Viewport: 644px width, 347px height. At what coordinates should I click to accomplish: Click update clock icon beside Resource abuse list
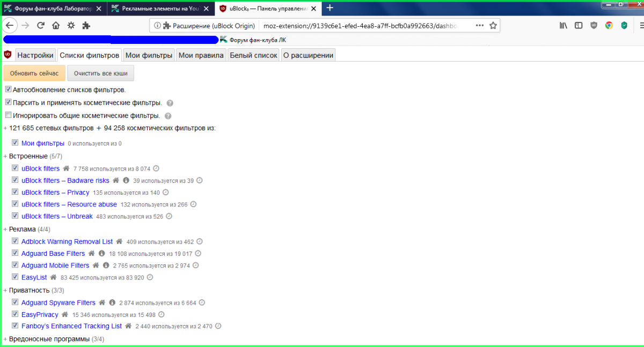pyautogui.click(x=193, y=204)
